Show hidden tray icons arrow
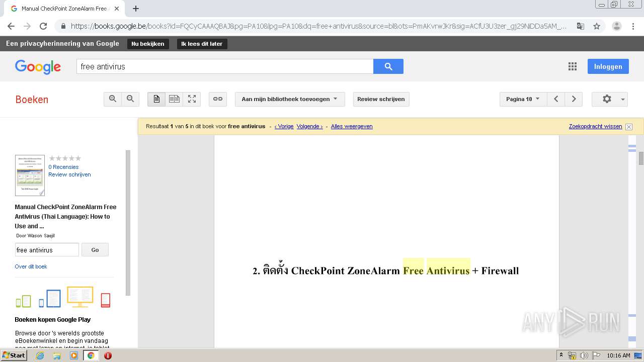The width and height of the screenshot is (644, 362). (561, 355)
